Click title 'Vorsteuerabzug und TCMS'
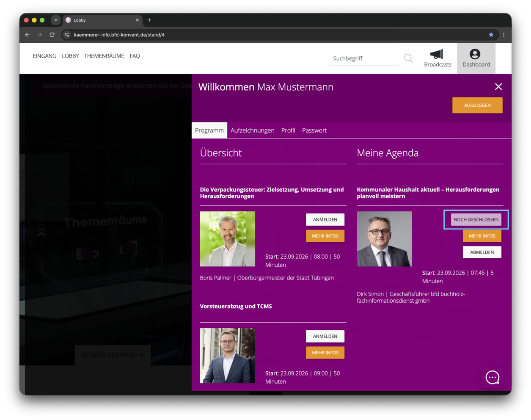The width and height of the screenshot is (531, 420). (x=236, y=306)
